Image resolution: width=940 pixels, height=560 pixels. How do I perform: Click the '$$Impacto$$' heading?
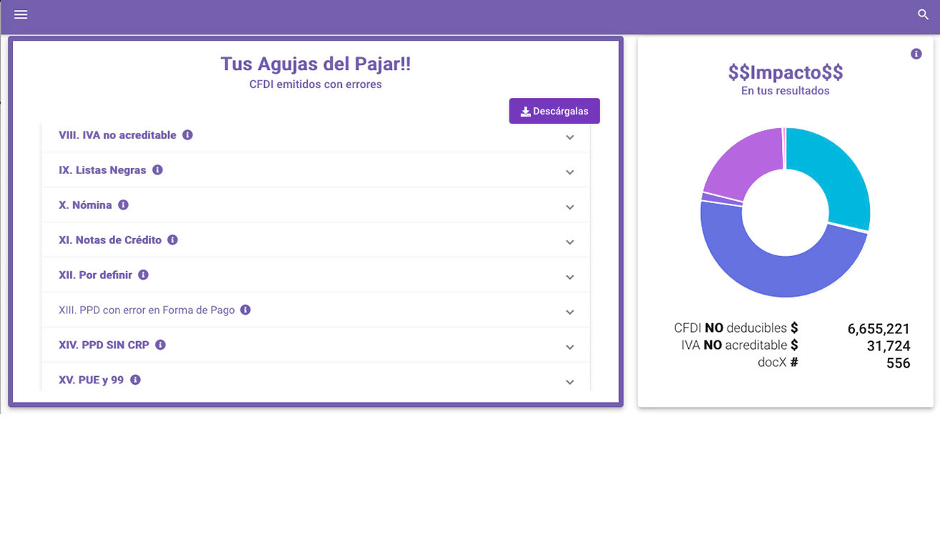pyautogui.click(x=785, y=72)
